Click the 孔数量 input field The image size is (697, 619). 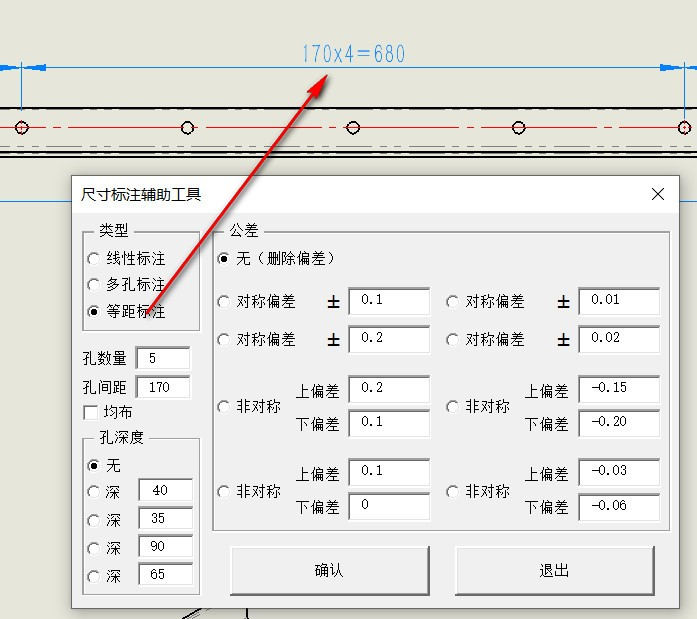163,358
